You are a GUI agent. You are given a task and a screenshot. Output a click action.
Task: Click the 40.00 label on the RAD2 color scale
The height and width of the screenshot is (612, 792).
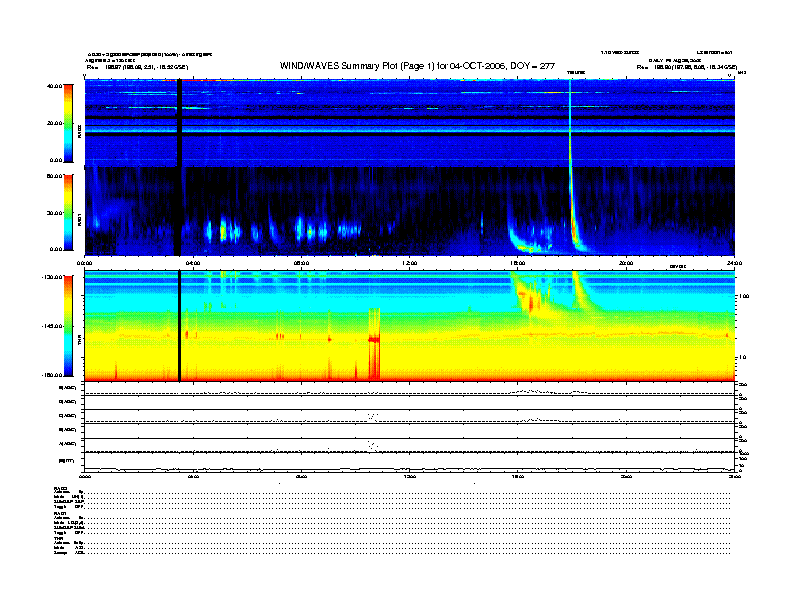click(x=54, y=86)
